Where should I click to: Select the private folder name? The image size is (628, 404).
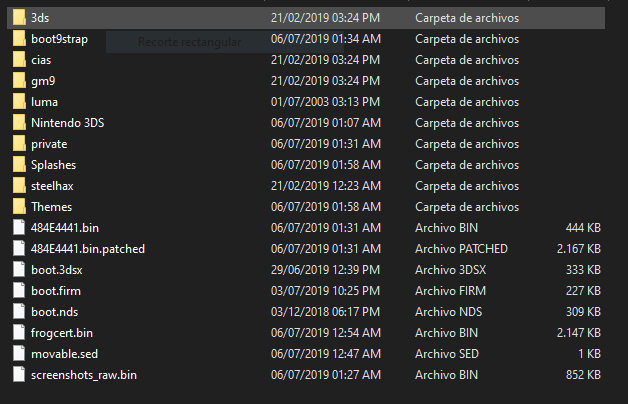click(x=49, y=144)
